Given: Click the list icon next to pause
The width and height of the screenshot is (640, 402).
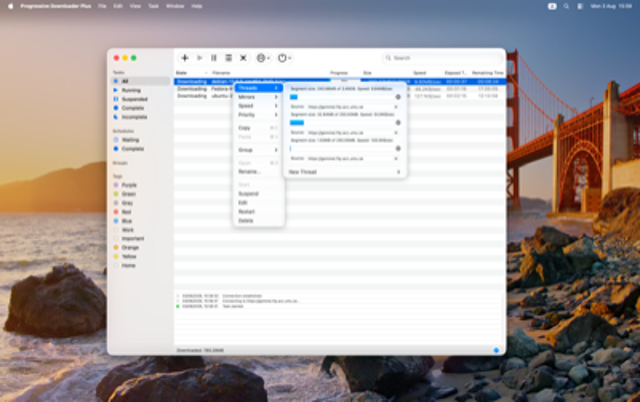Looking at the screenshot, I should point(229,58).
